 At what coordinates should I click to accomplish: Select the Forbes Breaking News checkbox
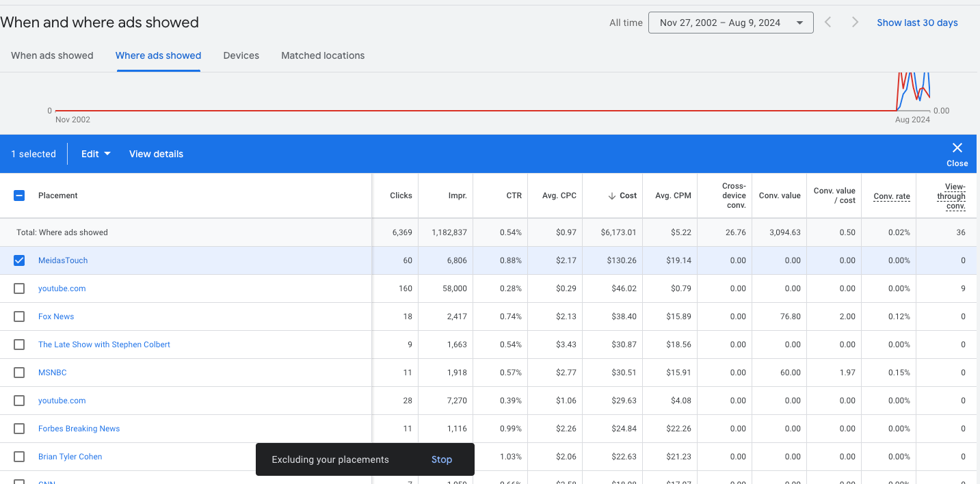pos(19,429)
